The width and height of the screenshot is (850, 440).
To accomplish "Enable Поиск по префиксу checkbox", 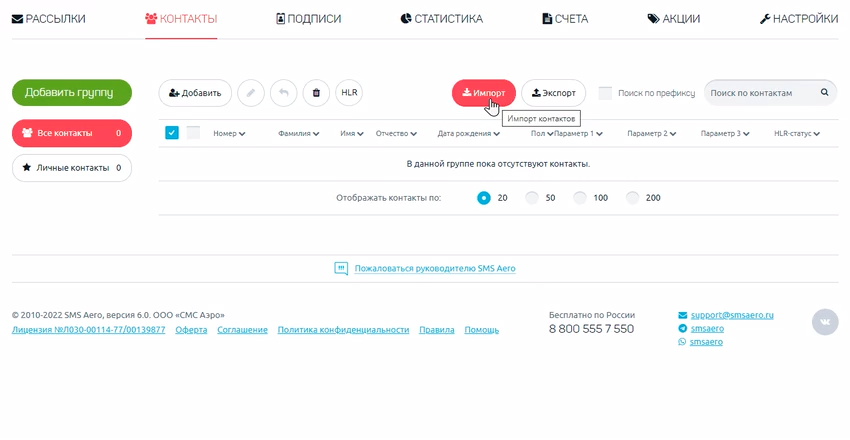I will tap(605, 93).
